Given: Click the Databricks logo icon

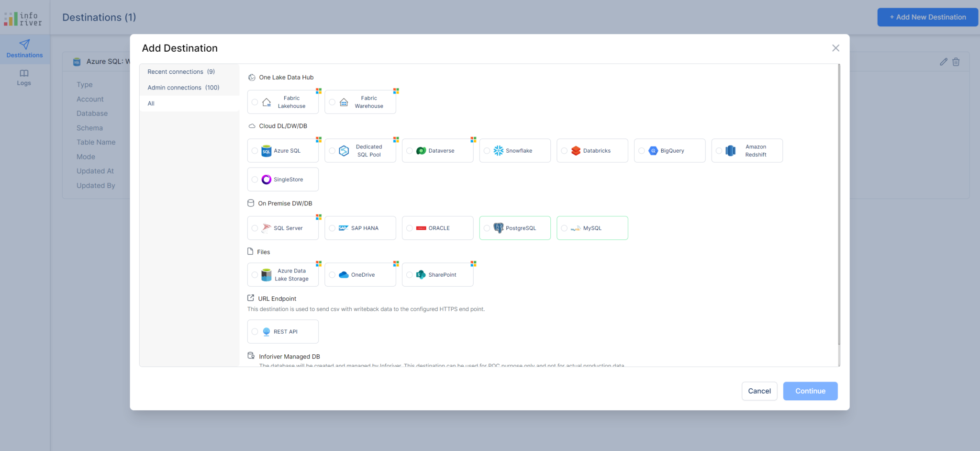Looking at the screenshot, I should point(576,151).
